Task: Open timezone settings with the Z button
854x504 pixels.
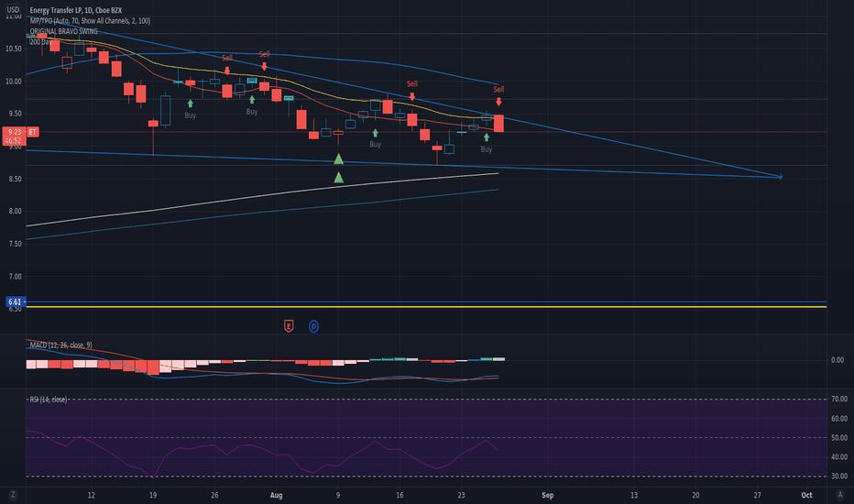Action: click(x=13, y=495)
